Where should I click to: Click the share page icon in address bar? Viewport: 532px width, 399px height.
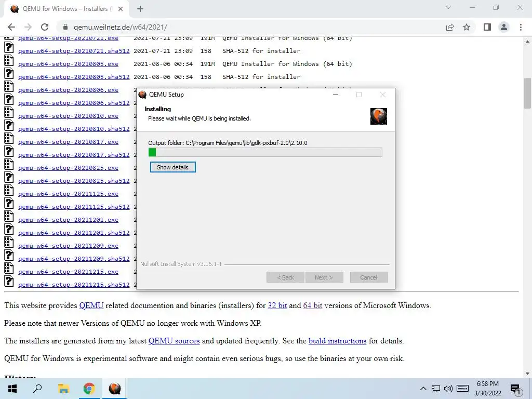click(x=450, y=27)
